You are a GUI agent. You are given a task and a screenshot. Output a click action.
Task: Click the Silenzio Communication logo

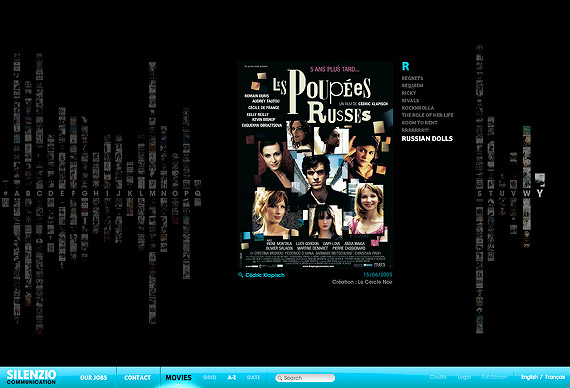point(31,377)
